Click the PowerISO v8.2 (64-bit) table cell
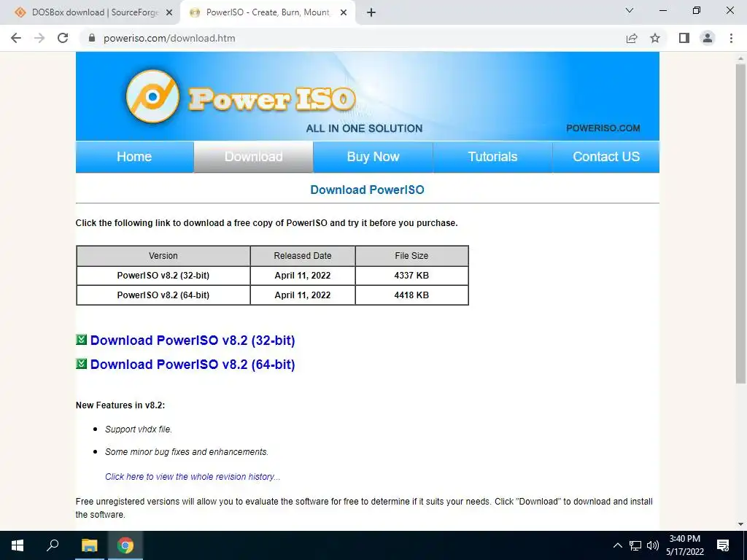747x560 pixels. [163, 295]
